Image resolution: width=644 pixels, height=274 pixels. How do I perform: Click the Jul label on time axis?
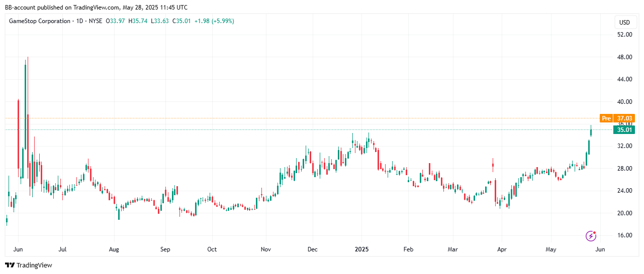point(63,249)
